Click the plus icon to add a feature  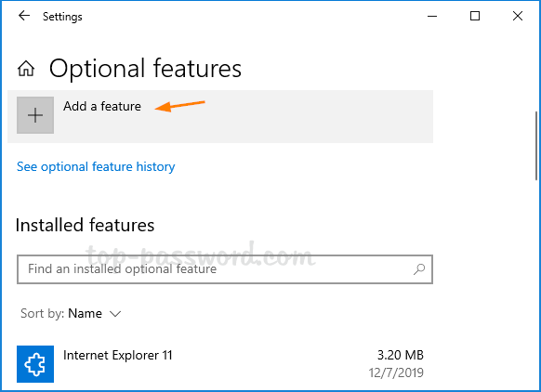point(35,115)
